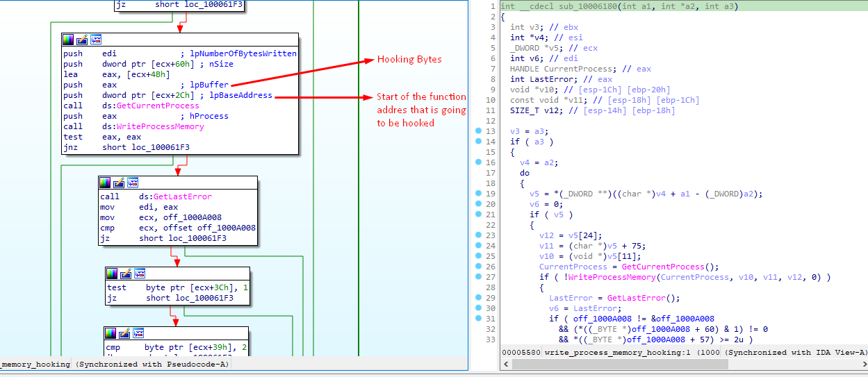This screenshot has width=868, height=377.
Task: Toggle breakpoint dot on pseudocode line 19
Action: click(x=478, y=194)
